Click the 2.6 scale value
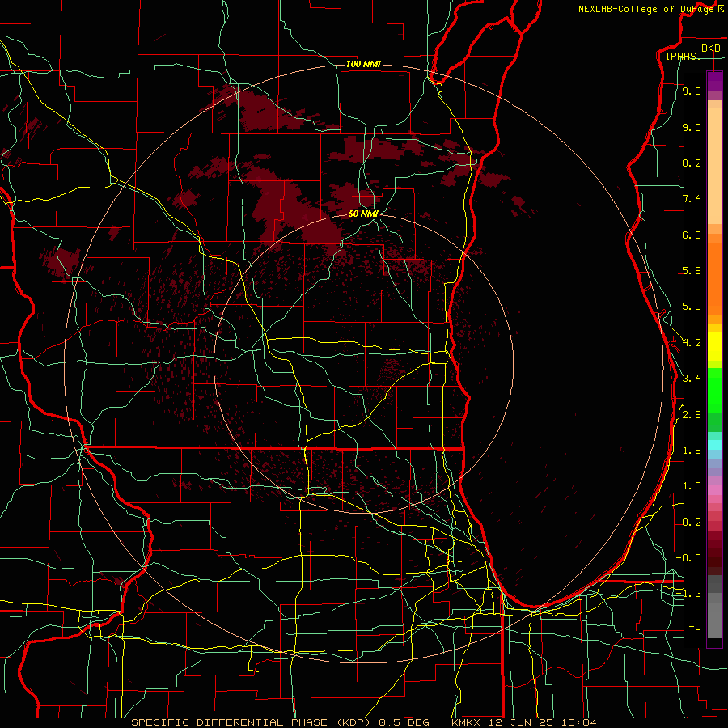 click(x=692, y=415)
